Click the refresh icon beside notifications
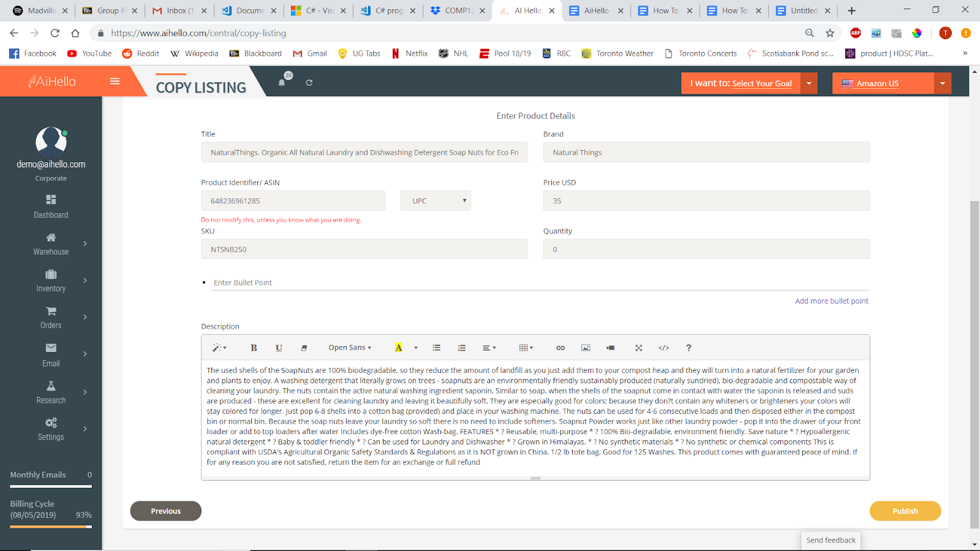 pos(309,83)
